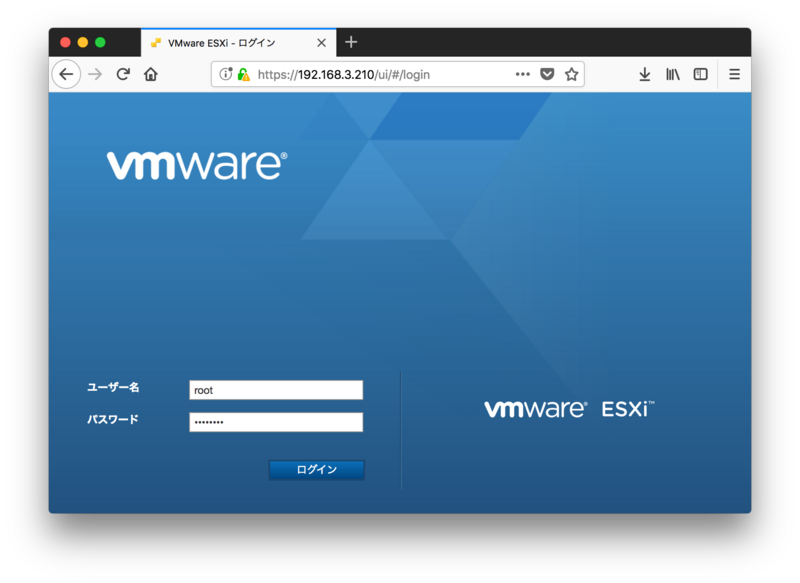Go back to the previous page
The height and width of the screenshot is (583, 800).
66,74
